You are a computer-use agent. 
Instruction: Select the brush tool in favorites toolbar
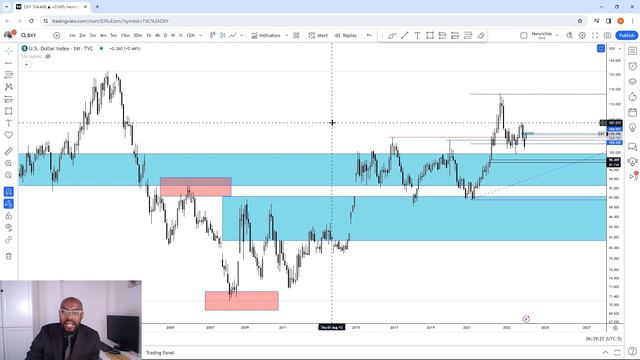[x=392, y=36]
